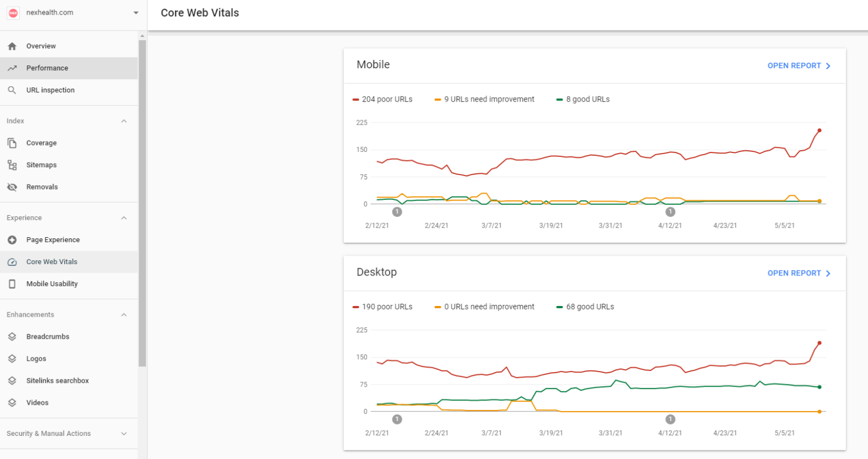Screen dimensions: 868x459
Task: Open the Overview page via the home icon
Action: click(x=12, y=46)
